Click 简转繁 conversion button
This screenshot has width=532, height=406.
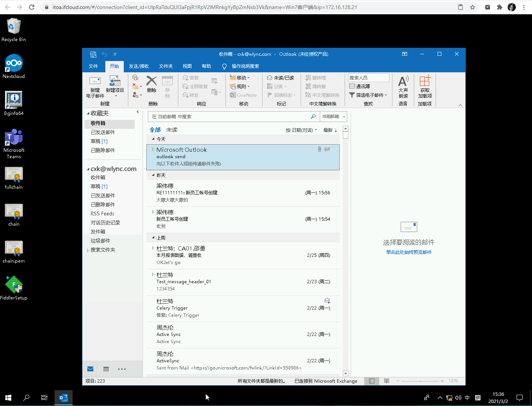point(315,86)
